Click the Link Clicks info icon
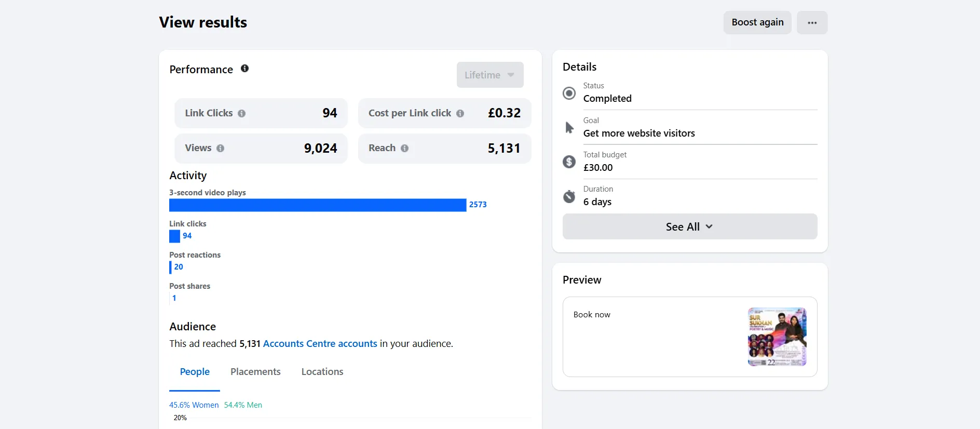 click(241, 113)
